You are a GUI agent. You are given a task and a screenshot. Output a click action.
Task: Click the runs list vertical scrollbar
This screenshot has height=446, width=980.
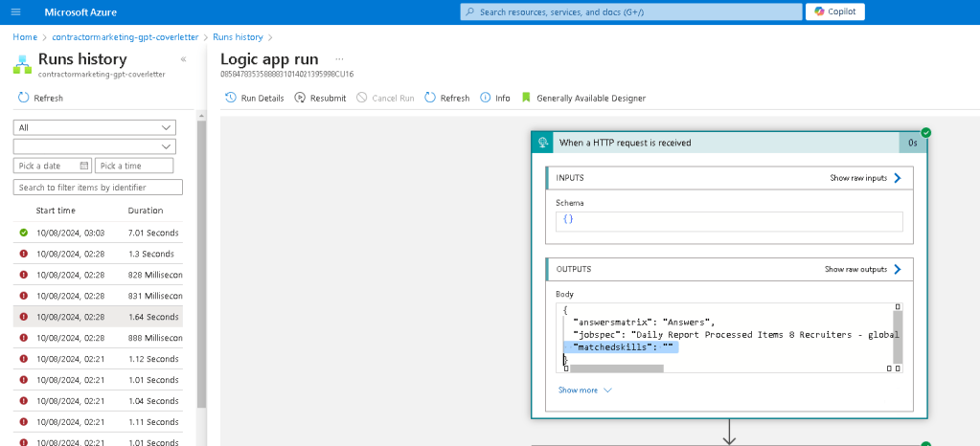point(201,262)
